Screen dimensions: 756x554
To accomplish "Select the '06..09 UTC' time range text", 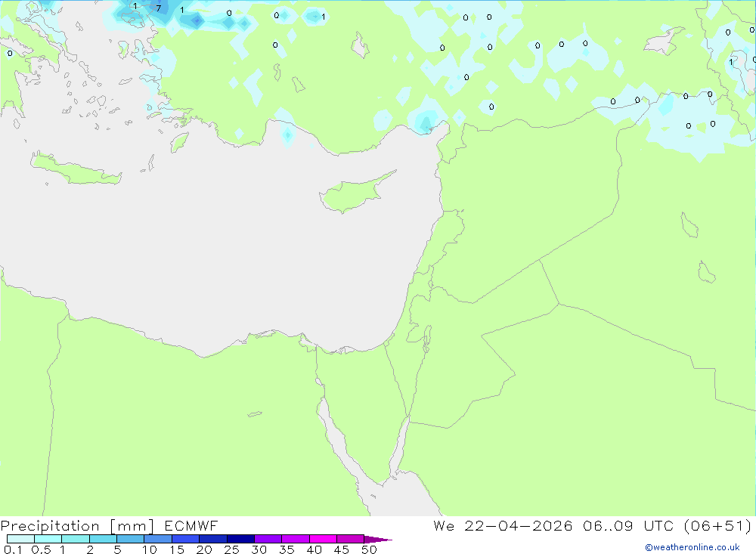I will click(627, 526).
